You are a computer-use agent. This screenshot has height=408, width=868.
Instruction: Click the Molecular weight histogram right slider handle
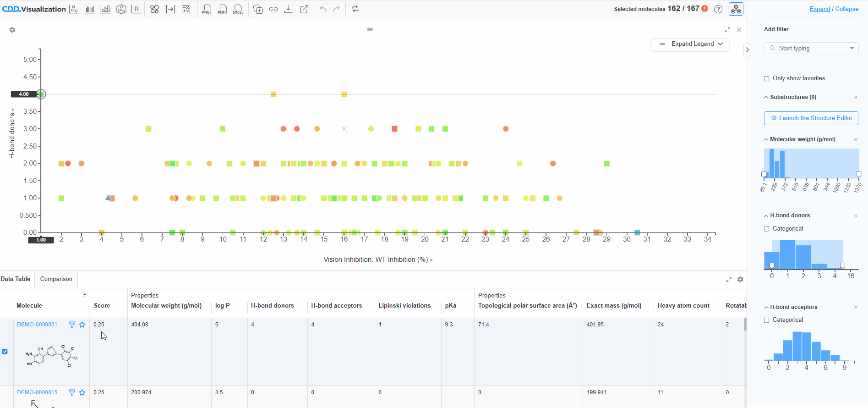tap(859, 174)
